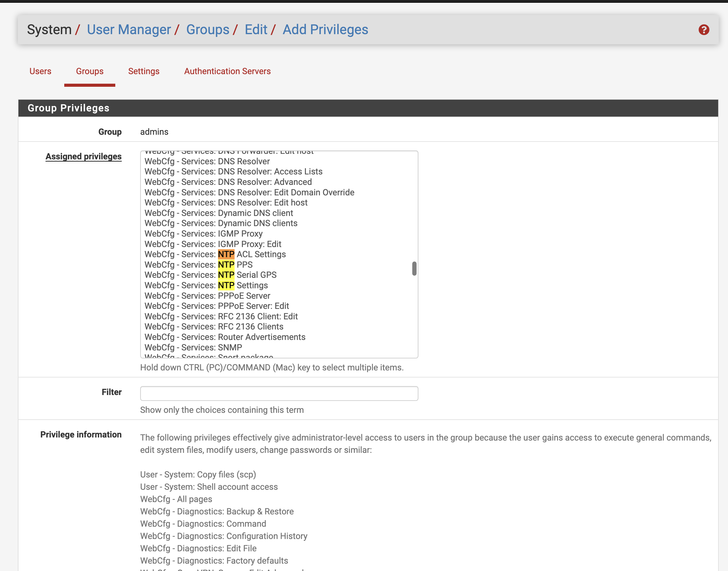
Task: Choose 'Services: Router Advertisements' privilege
Action: (x=225, y=337)
